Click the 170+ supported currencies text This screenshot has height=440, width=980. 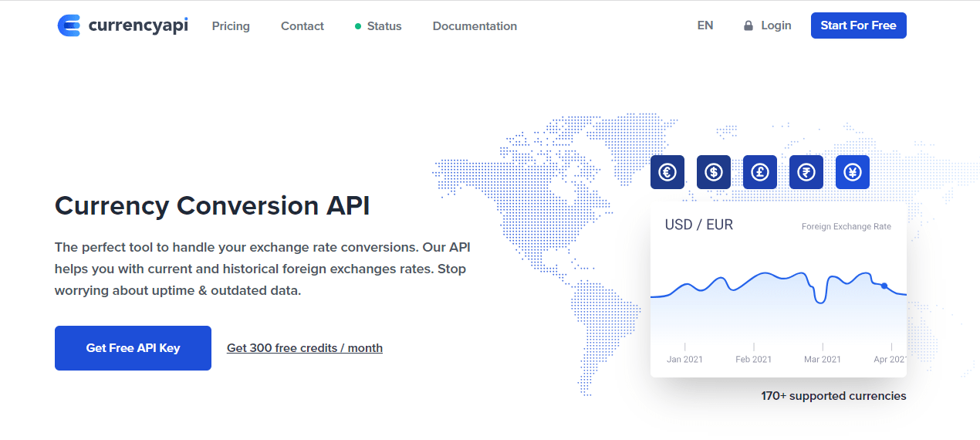tap(833, 396)
